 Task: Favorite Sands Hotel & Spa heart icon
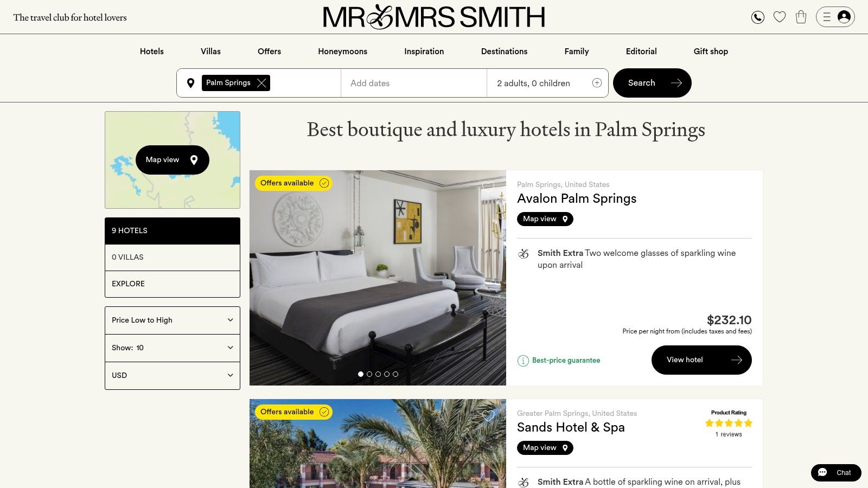(488, 415)
